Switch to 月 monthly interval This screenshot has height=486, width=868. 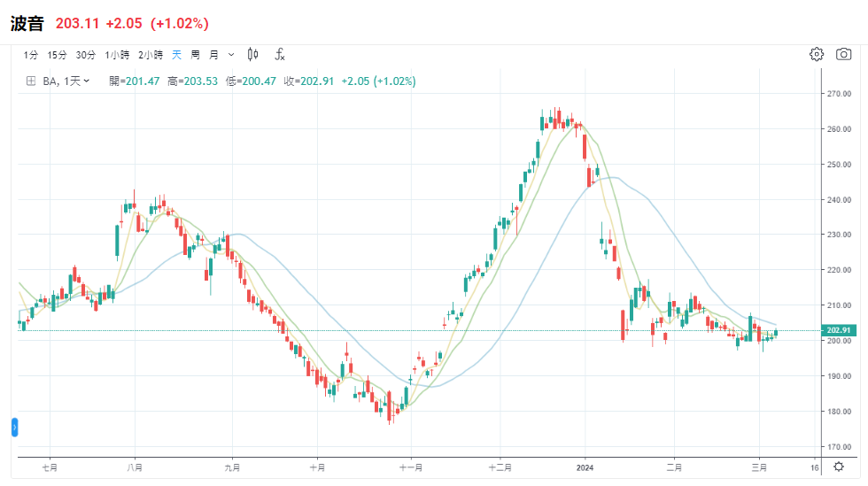coord(213,55)
